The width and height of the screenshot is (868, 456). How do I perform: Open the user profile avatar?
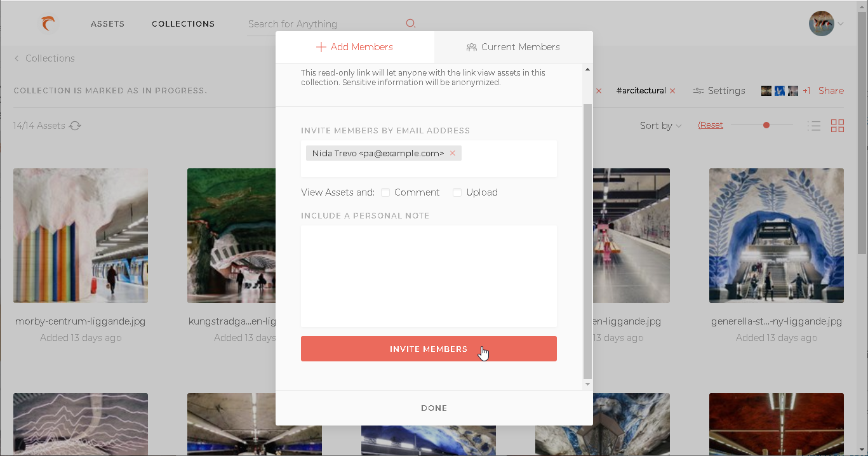pos(821,24)
